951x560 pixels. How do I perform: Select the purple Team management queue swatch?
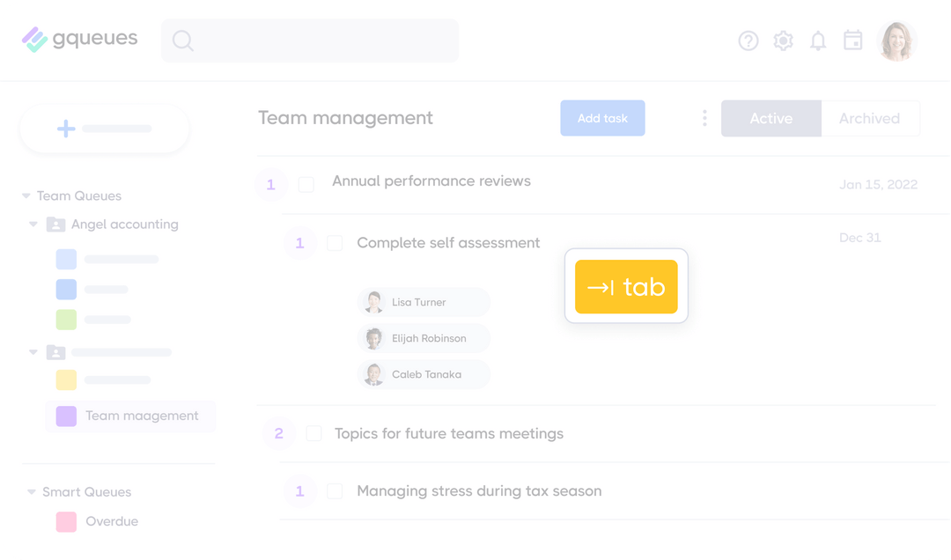pos(65,416)
